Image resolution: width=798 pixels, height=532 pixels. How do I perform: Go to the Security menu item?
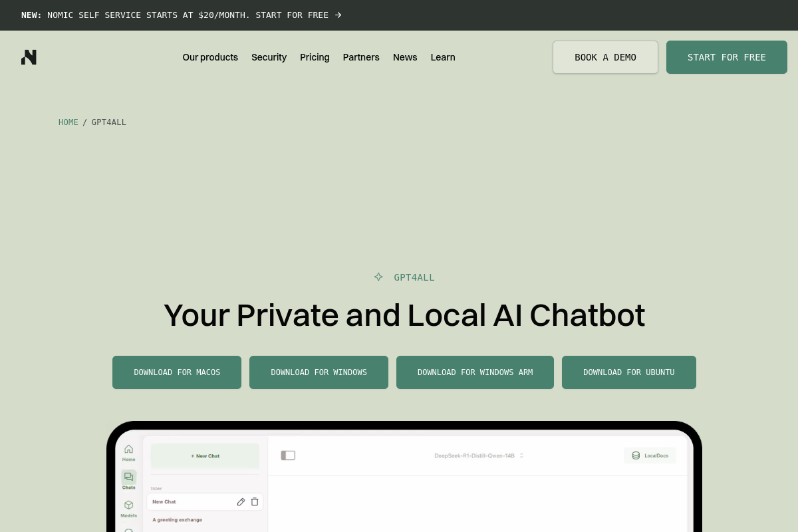[269, 57]
